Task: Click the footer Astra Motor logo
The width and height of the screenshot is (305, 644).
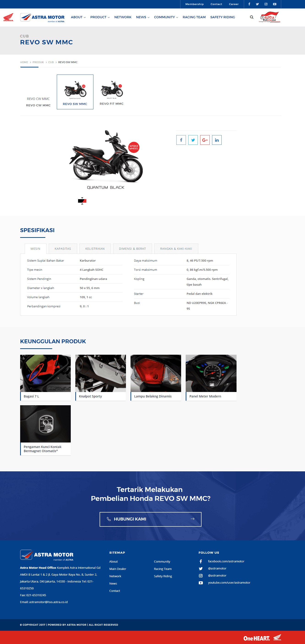Action: 47,555
